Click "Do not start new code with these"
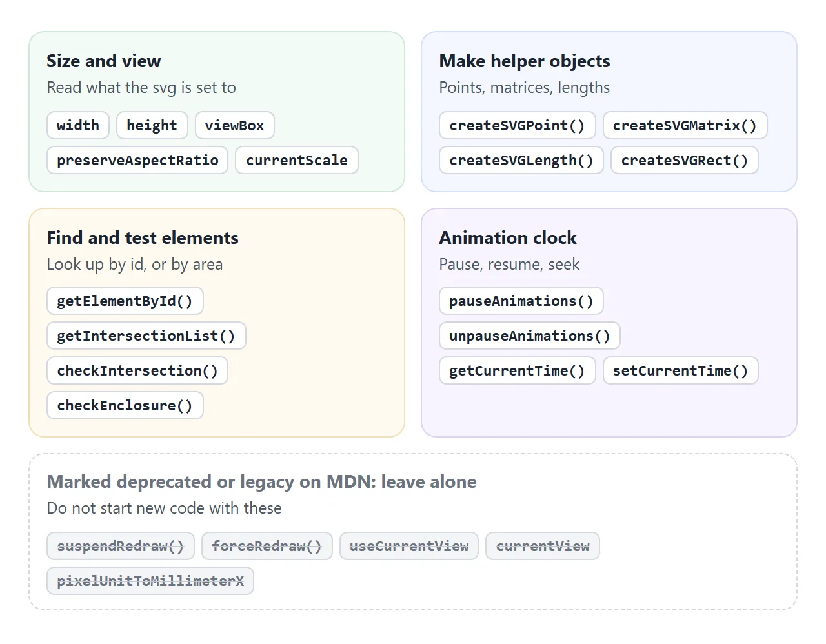826x644 pixels. tap(165, 508)
